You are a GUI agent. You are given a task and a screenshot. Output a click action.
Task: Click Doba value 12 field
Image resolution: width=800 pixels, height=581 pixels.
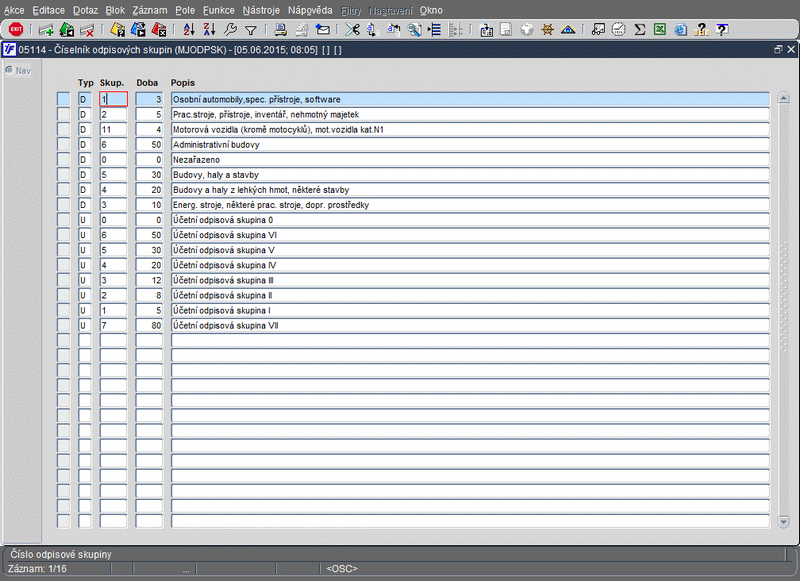pyautogui.click(x=149, y=280)
